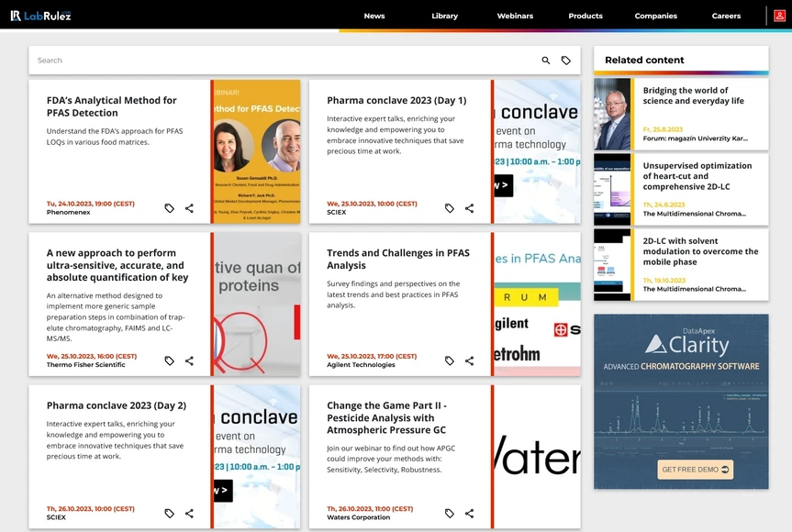The width and height of the screenshot is (792, 532).
Task: Click the Waters logo banner image
Action: tap(537, 457)
